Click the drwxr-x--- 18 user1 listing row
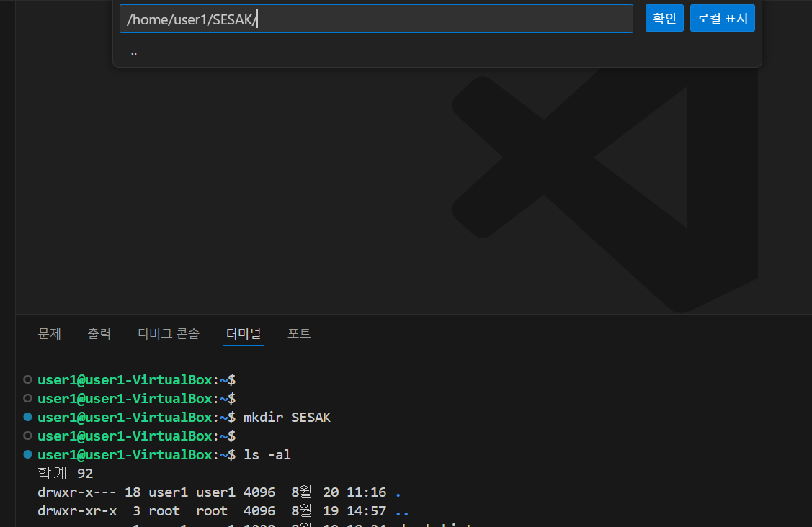Viewport: 812px width, 527px height. tap(219, 492)
